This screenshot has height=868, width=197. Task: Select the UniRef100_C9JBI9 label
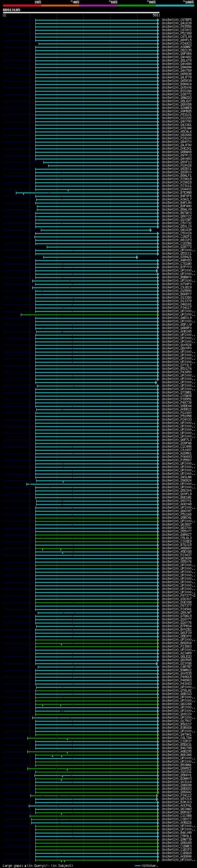(x=176, y=287)
